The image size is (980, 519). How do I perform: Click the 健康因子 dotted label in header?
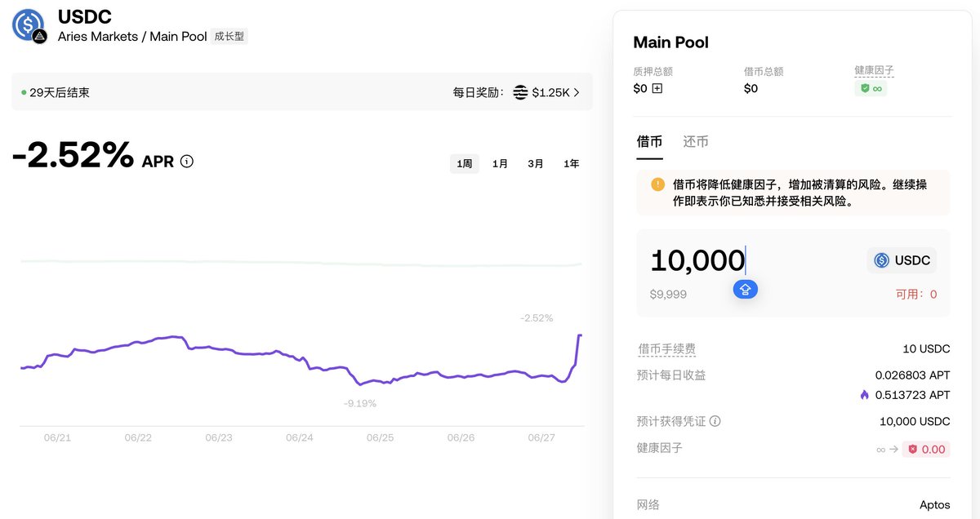[x=875, y=71]
